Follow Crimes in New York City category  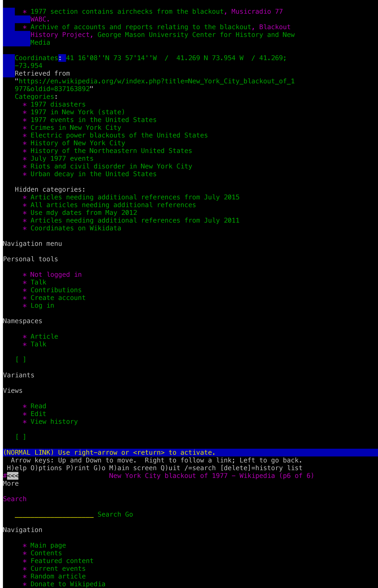tap(76, 128)
